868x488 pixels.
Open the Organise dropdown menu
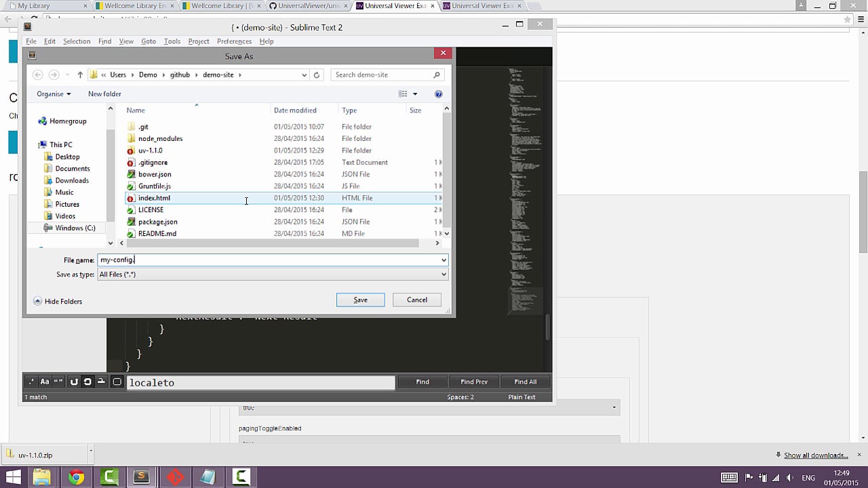(x=54, y=94)
